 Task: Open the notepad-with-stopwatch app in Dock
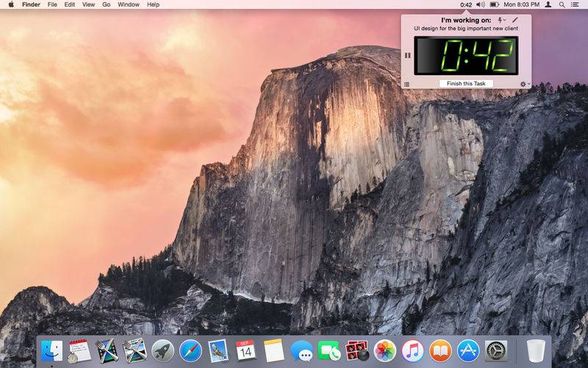[79, 351]
